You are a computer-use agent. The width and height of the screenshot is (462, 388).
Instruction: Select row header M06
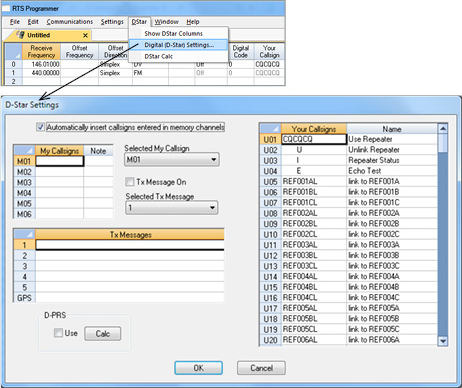coord(24,214)
